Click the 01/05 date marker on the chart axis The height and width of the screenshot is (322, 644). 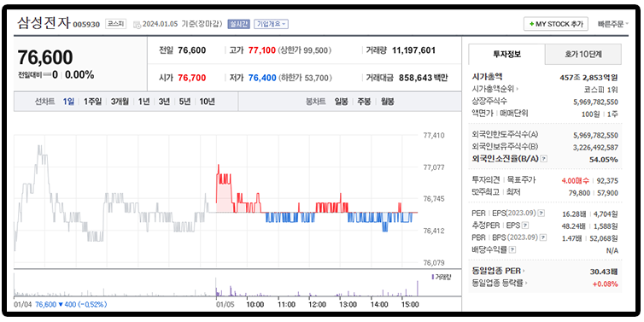[x=225, y=304]
